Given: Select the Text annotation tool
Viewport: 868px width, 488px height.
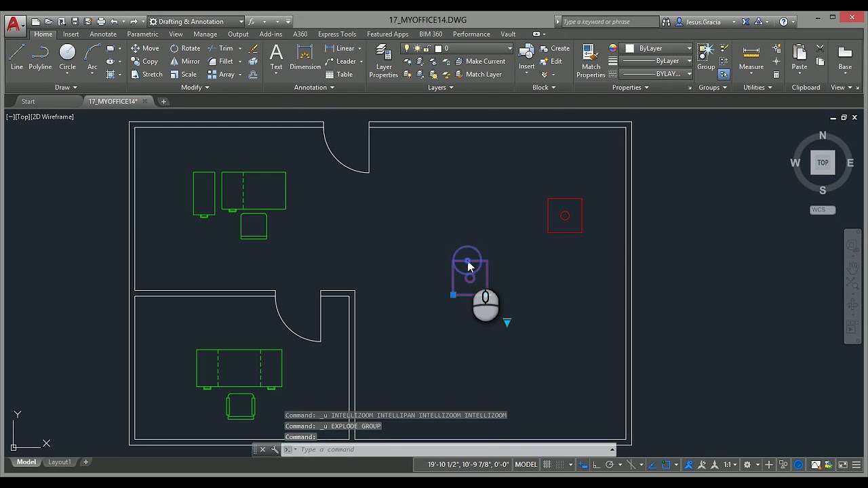Looking at the screenshot, I should point(276,57).
